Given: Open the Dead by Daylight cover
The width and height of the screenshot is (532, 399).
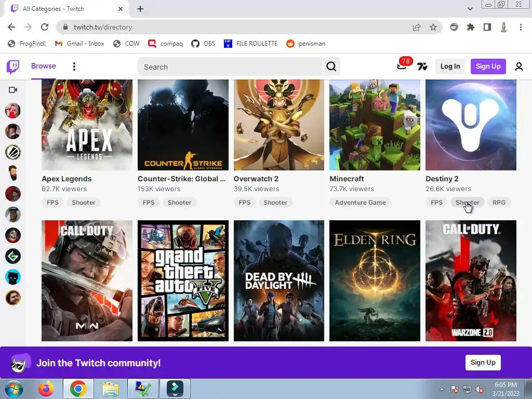Looking at the screenshot, I should point(279,281).
